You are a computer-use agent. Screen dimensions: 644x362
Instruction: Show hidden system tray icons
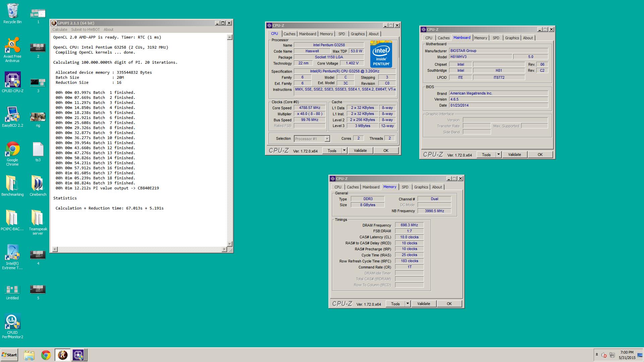click(x=597, y=355)
